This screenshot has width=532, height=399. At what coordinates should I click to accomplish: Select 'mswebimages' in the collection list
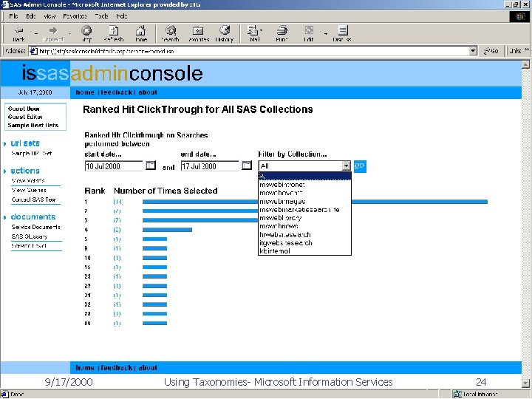(x=304, y=201)
